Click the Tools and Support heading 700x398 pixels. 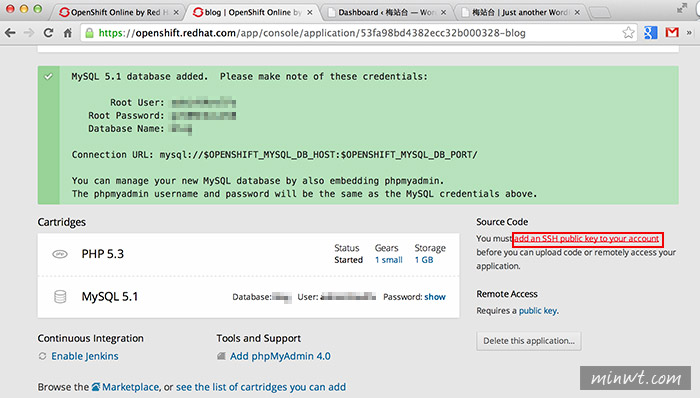[259, 338]
